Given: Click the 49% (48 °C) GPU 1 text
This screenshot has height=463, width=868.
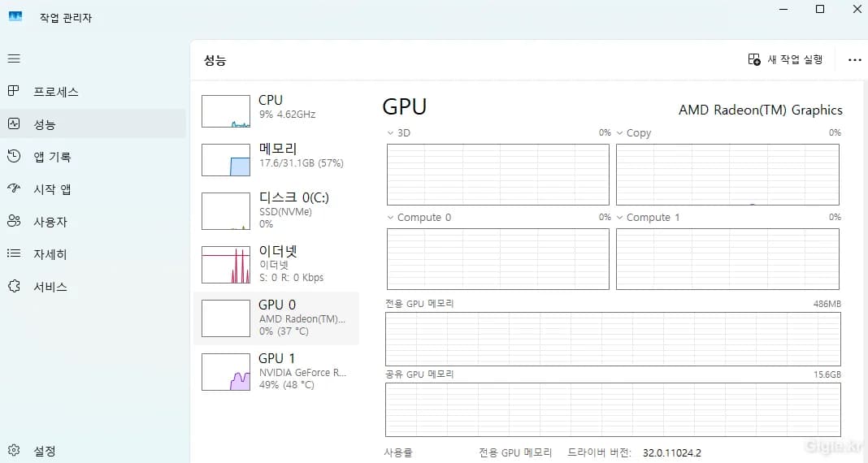Looking at the screenshot, I should (287, 385).
